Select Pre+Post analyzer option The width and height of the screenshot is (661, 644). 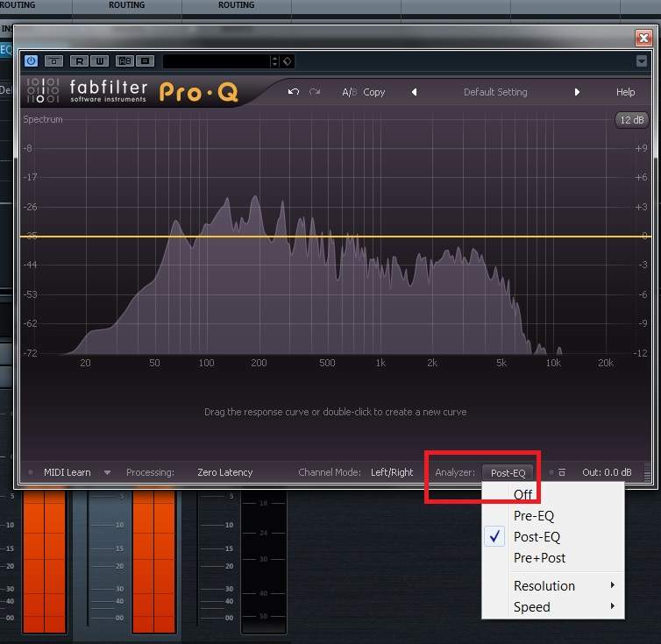tap(553, 557)
